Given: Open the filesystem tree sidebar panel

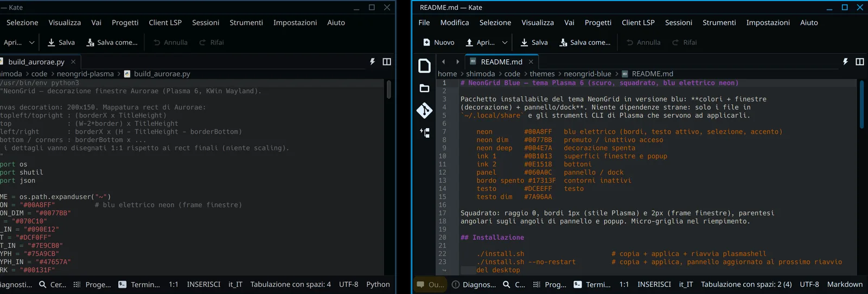Looking at the screenshot, I should (x=424, y=132).
